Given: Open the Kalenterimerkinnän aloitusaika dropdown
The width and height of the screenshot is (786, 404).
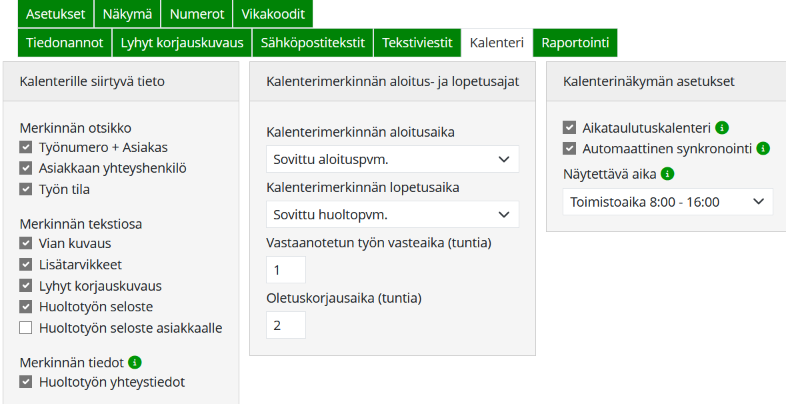Looking at the screenshot, I should 393,159.
